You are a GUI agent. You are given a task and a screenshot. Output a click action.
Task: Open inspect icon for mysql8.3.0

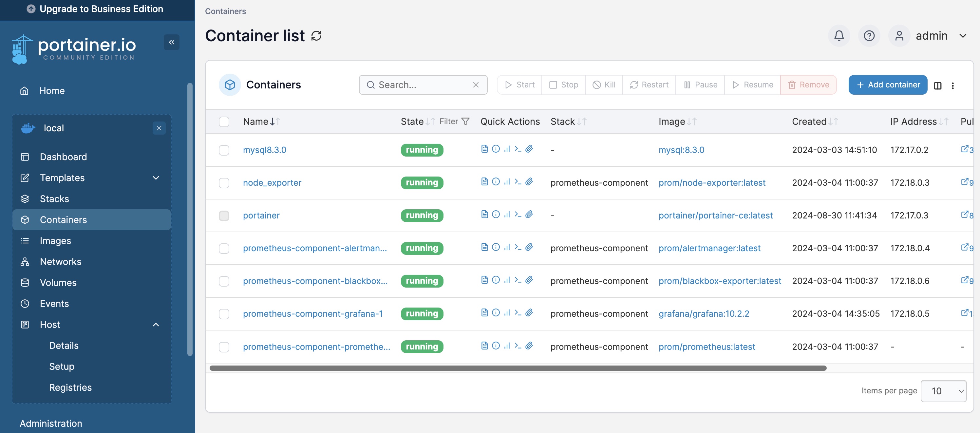coord(495,149)
